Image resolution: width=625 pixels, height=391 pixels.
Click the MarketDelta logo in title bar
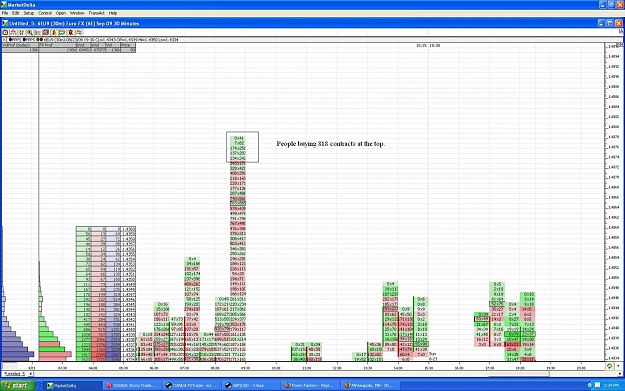[x=4, y=5]
